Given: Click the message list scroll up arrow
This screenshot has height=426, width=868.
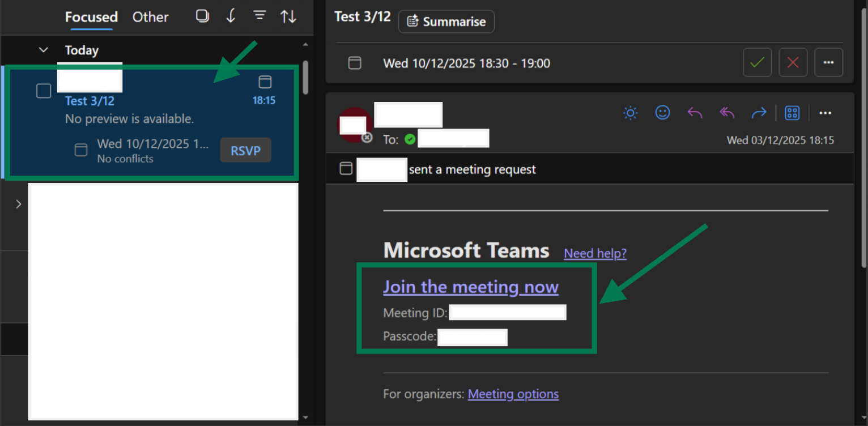Looking at the screenshot, I should [x=306, y=44].
